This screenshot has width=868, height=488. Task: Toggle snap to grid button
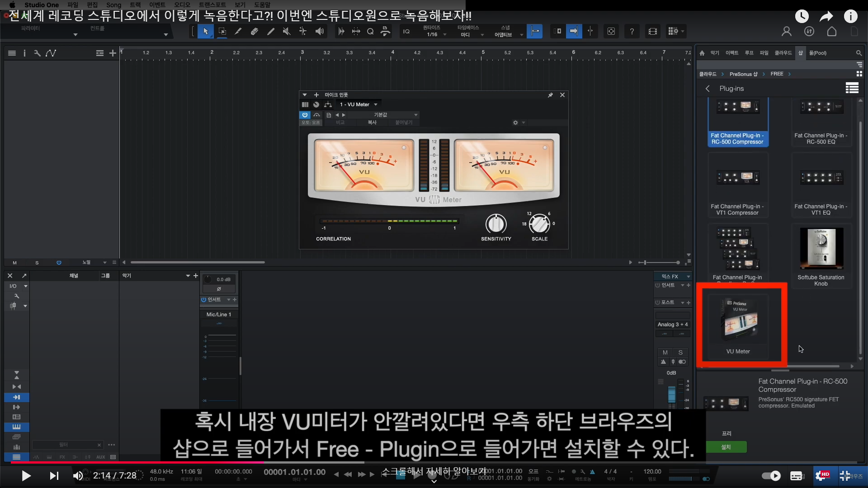[534, 31]
